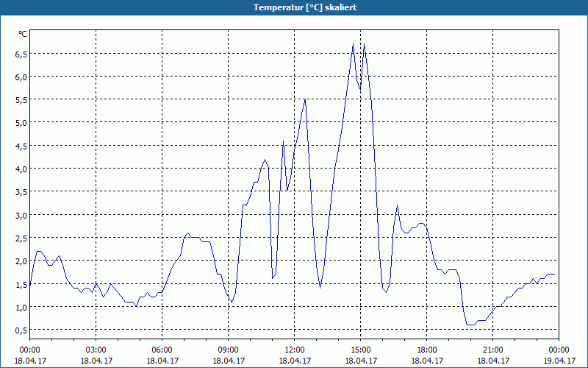
Task: Select the 6,0 value on the temperature axis
Action: tap(21, 77)
